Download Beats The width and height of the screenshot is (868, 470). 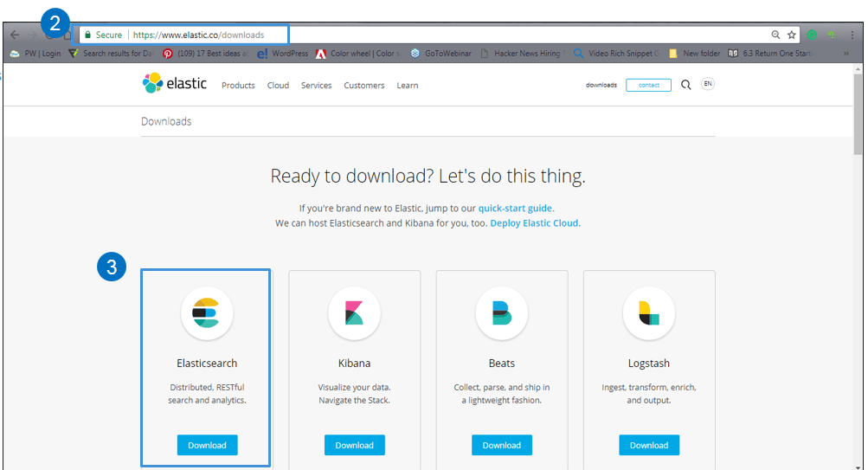pyautogui.click(x=502, y=445)
